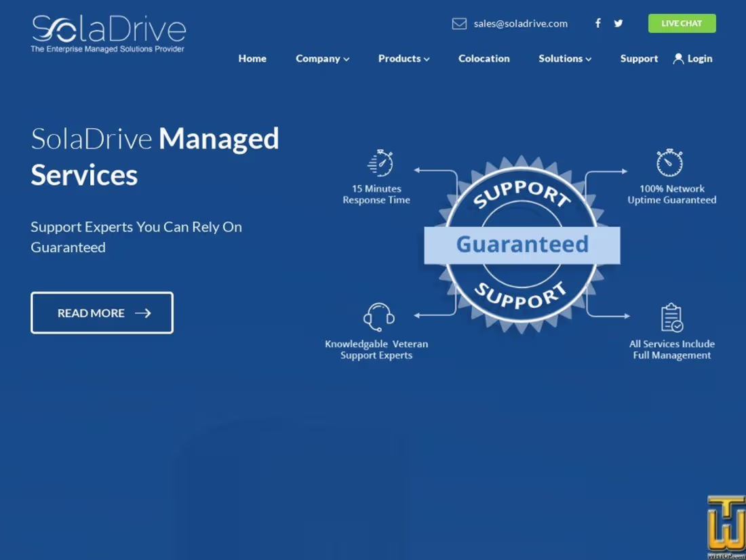Image resolution: width=746 pixels, height=560 pixels.
Task: Click the 15 Minutes Response Time stopwatch icon
Action: pyautogui.click(x=378, y=162)
